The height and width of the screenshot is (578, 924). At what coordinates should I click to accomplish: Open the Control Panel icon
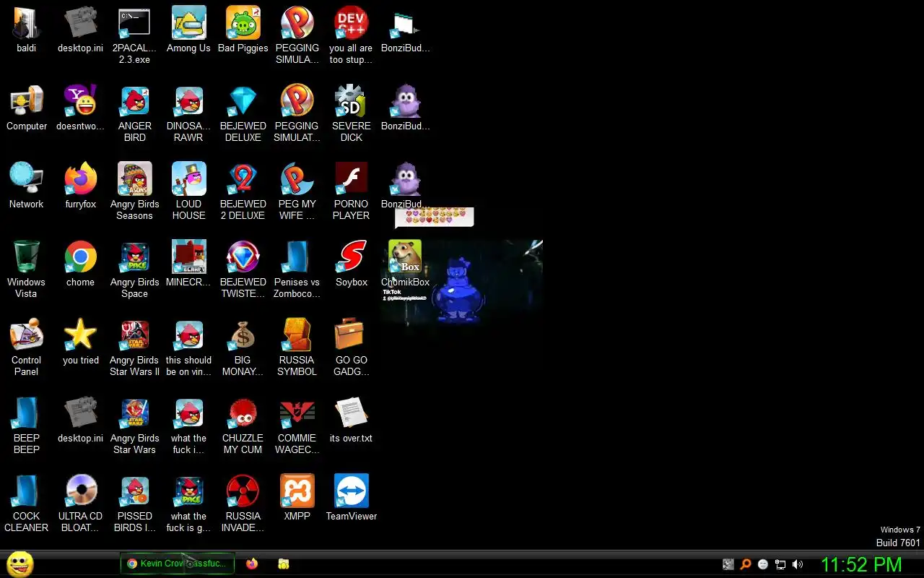point(27,335)
